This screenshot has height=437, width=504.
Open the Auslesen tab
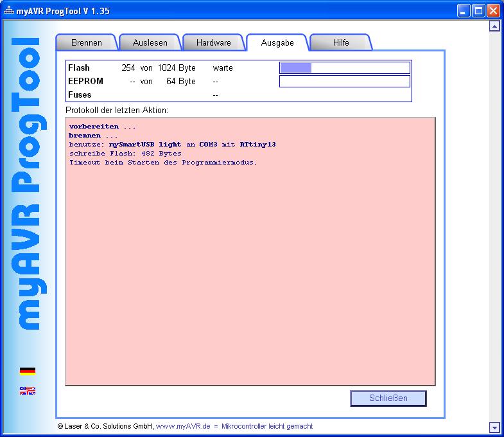pos(150,42)
